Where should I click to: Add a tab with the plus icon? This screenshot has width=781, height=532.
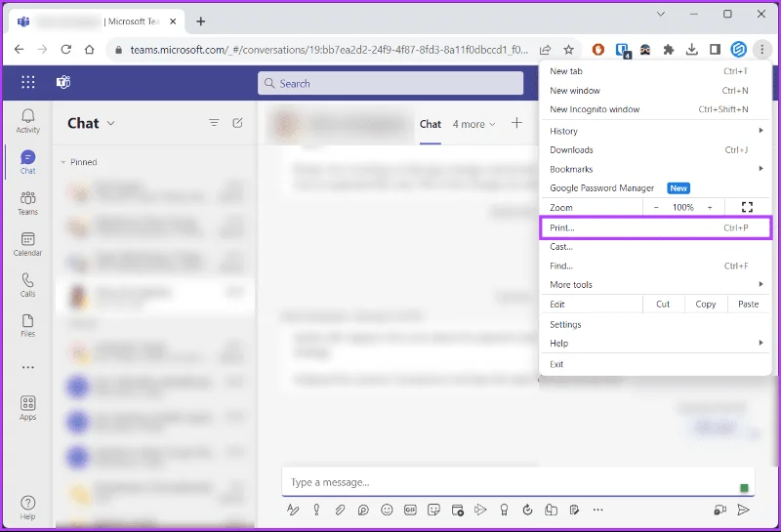coord(517,123)
